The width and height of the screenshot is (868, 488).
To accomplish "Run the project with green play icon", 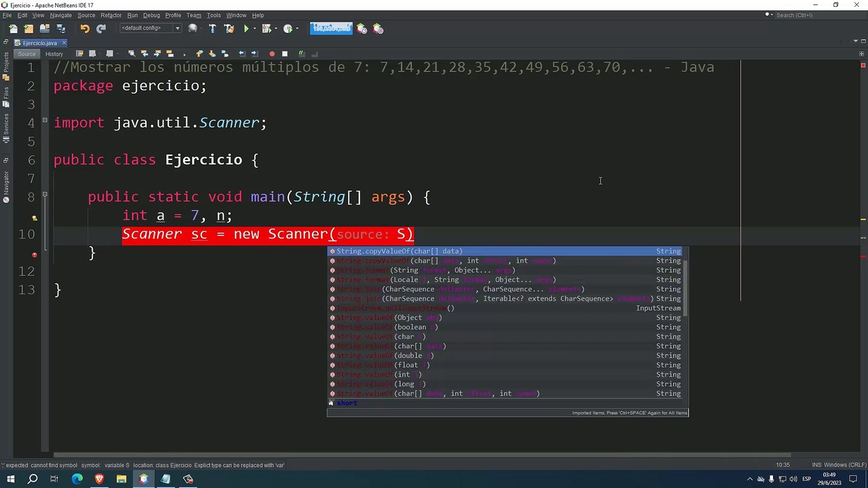I will click(246, 28).
